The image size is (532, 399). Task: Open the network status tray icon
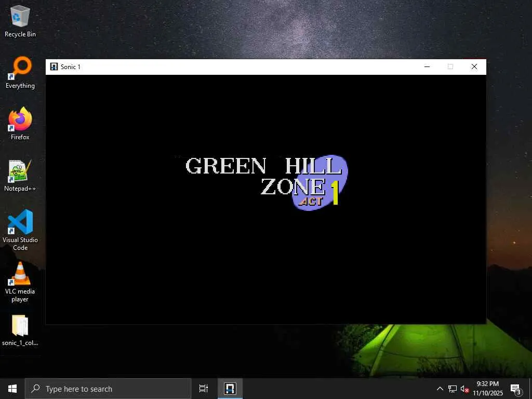point(453,389)
